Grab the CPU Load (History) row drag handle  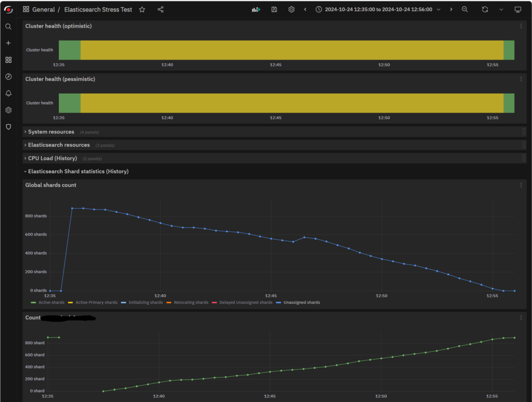(524, 158)
